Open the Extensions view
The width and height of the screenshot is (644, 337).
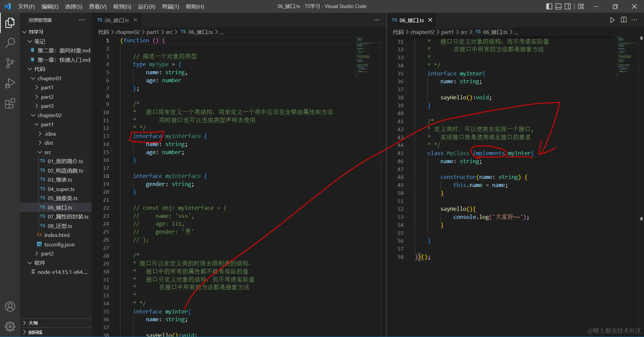(10, 103)
